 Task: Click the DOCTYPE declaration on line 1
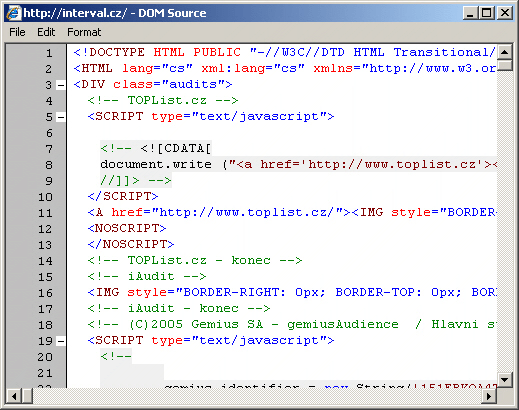point(285,52)
